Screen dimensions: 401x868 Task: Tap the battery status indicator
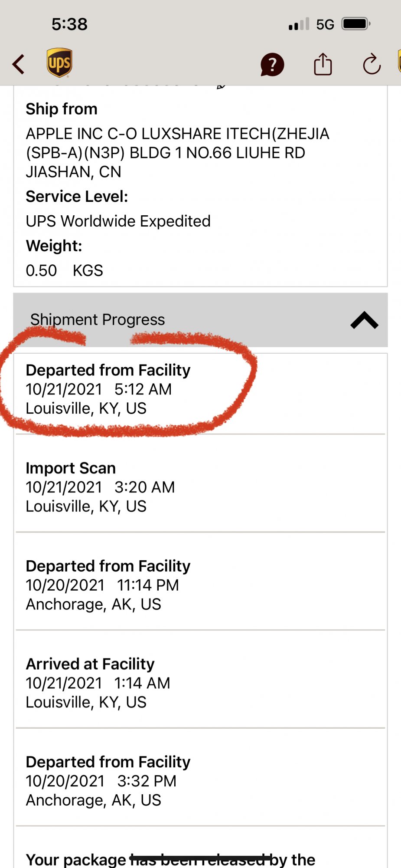point(355,24)
